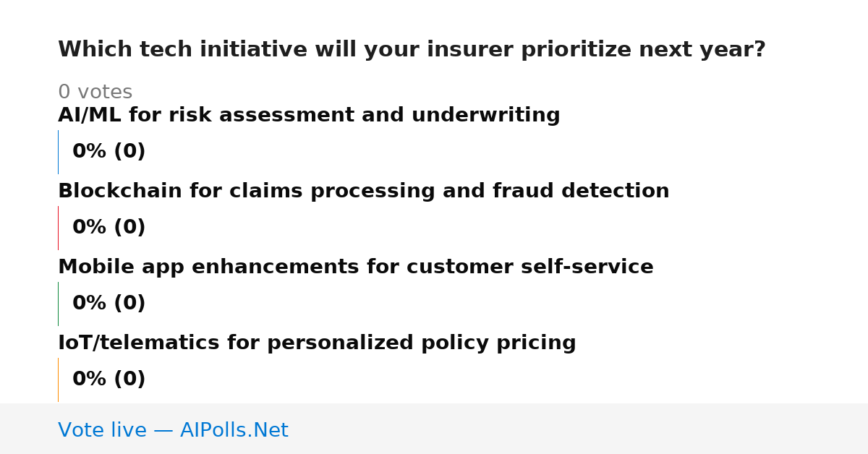868x454 pixels.
Task: Select Blockchain for claims processing option
Action: pyautogui.click(x=363, y=192)
